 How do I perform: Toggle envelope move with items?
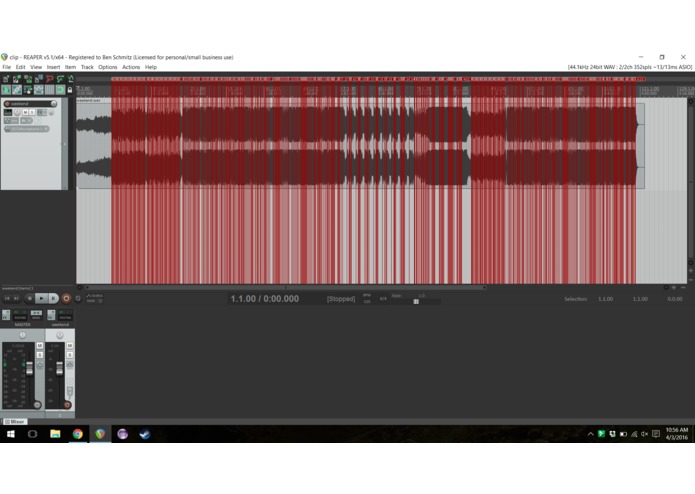point(39,89)
